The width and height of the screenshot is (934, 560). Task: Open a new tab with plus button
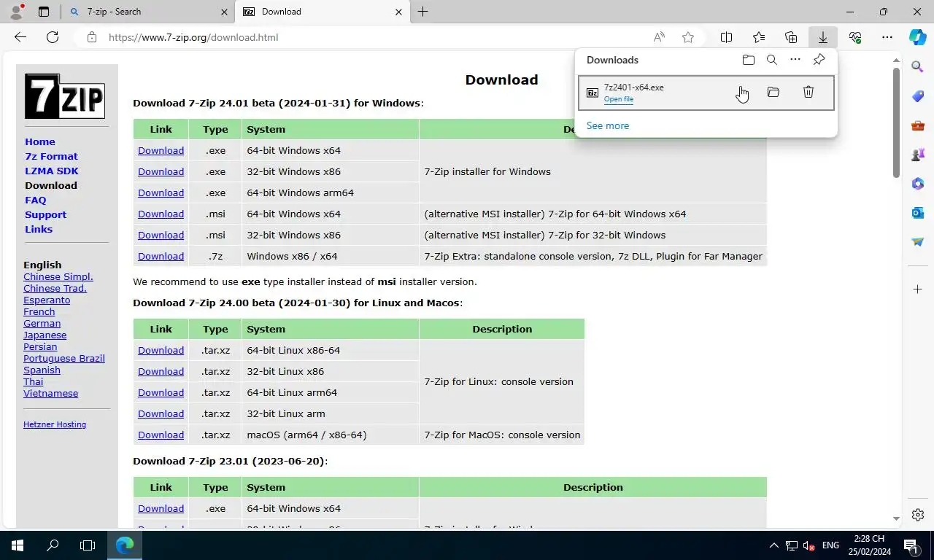(x=422, y=12)
